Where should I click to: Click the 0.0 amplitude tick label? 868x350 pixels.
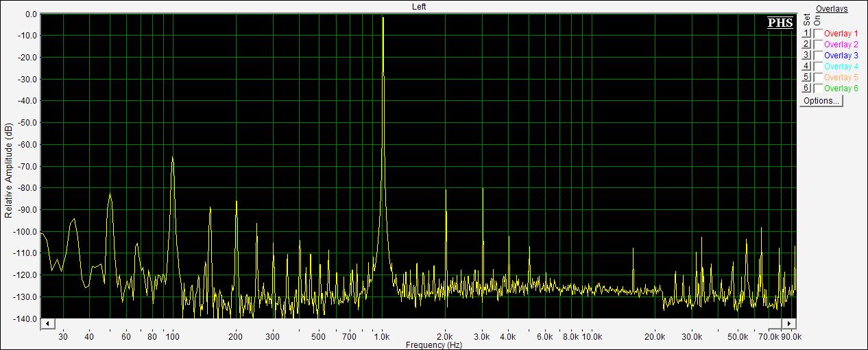(x=32, y=14)
